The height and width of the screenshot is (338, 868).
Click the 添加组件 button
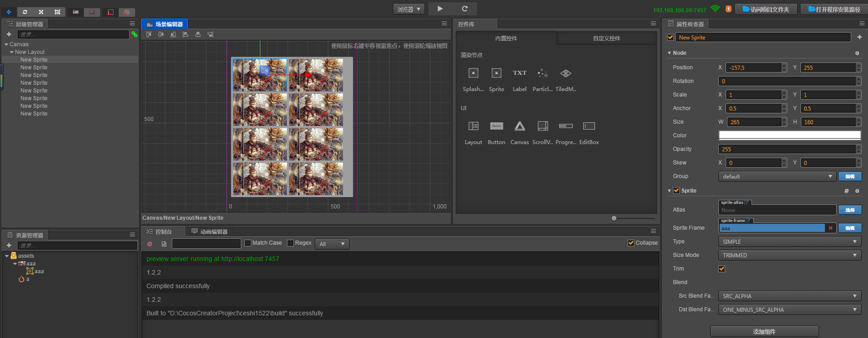pyautogui.click(x=764, y=332)
